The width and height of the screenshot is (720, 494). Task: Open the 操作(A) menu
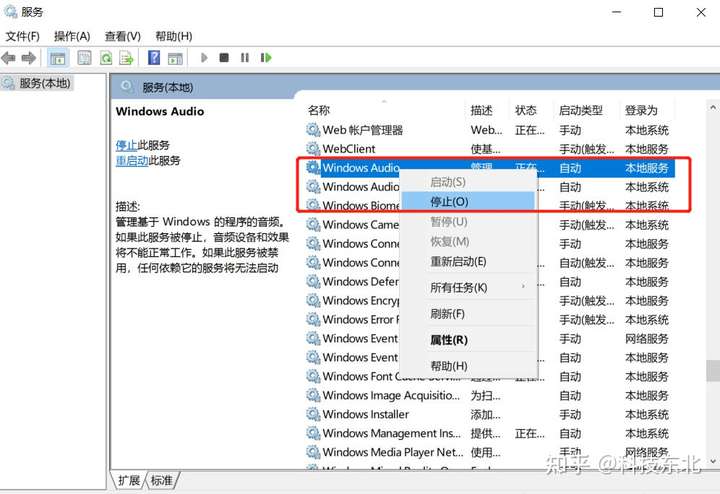coord(72,36)
